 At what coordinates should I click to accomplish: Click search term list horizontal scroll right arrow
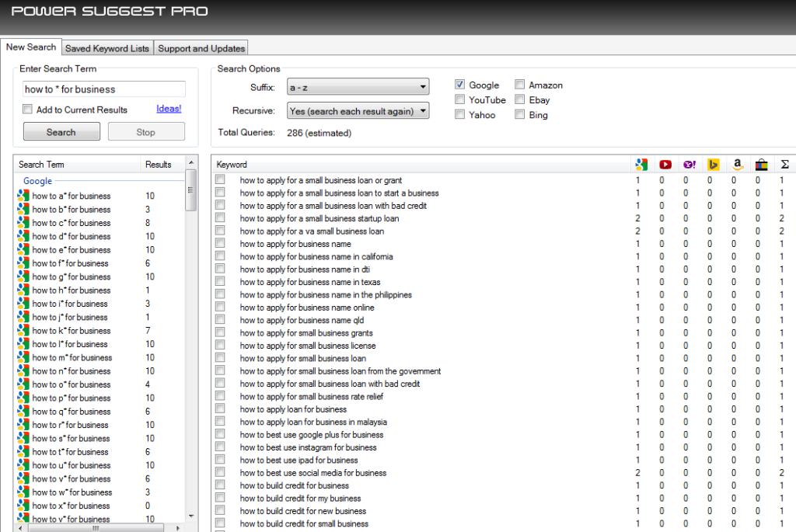click(x=178, y=528)
